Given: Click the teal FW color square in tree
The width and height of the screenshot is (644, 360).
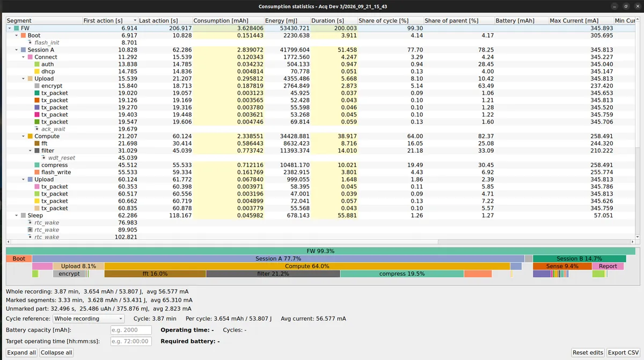Looking at the screenshot, I should pyautogui.click(x=16, y=28).
